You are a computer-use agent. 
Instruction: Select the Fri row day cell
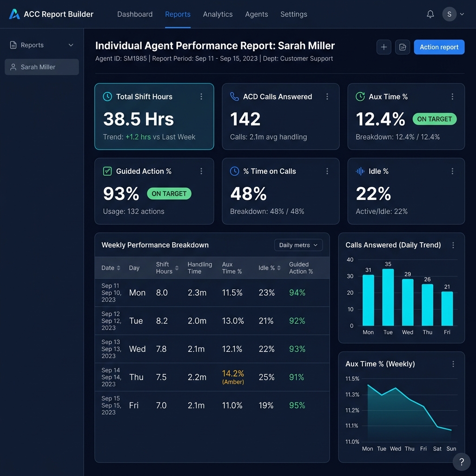[x=134, y=405]
